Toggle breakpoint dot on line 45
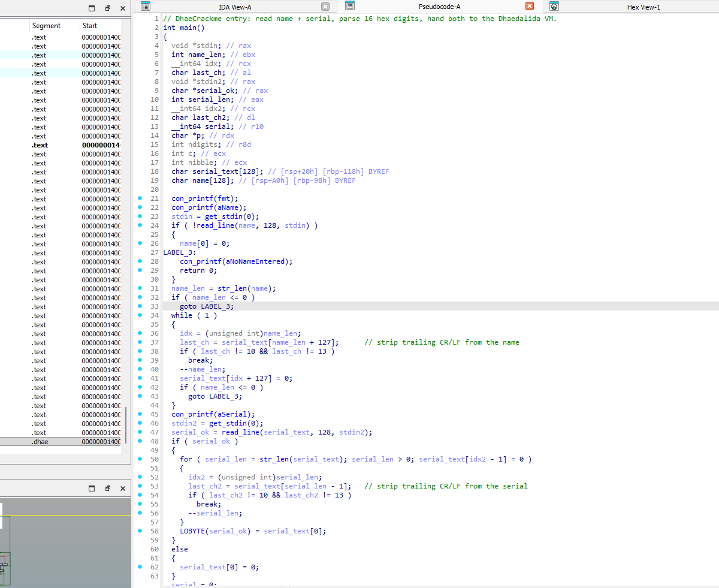719x588 pixels. [140, 414]
